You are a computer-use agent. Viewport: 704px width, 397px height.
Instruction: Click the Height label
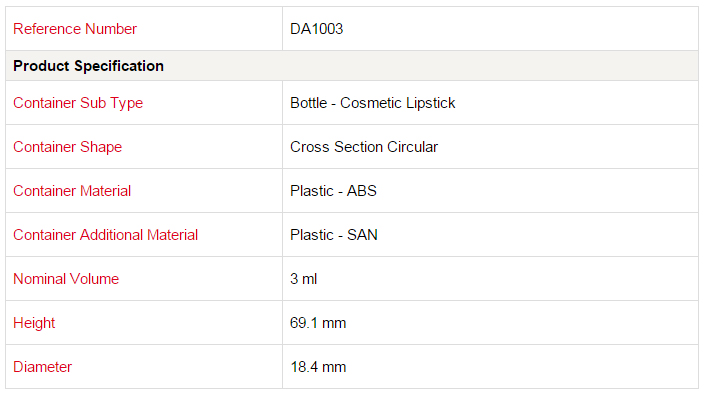pyautogui.click(x=34, y=323)
